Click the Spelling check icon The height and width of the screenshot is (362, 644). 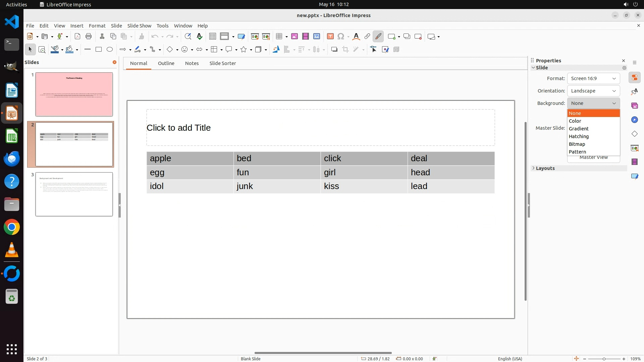(x=200, y=37)
